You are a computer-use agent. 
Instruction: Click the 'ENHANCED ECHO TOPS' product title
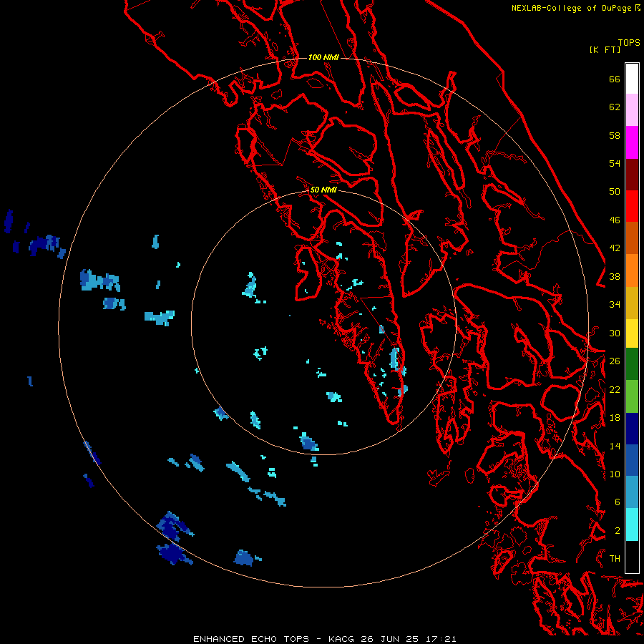[x=251, y=639]
